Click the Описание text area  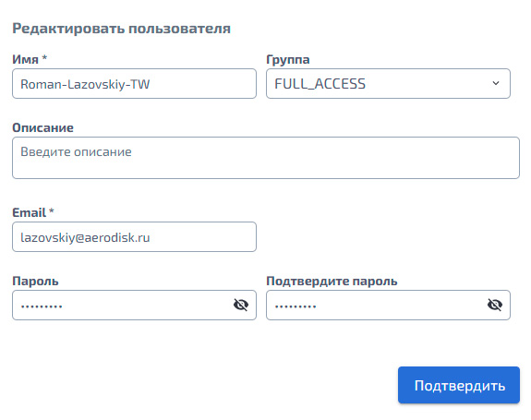[x=266, y=158]
